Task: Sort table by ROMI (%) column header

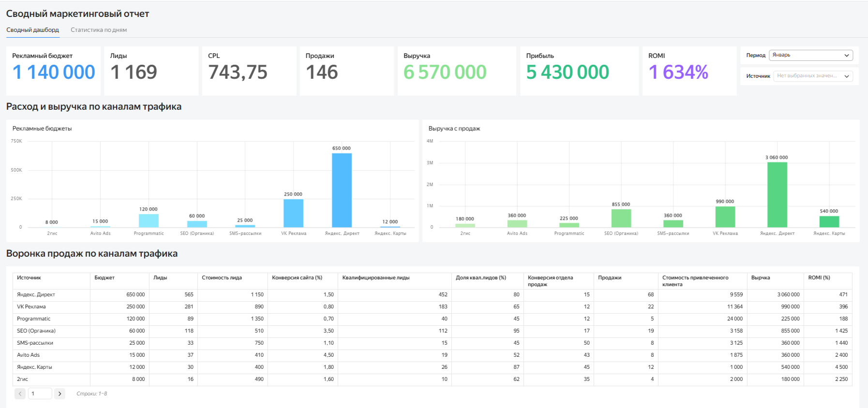Action: pos(819,278)
